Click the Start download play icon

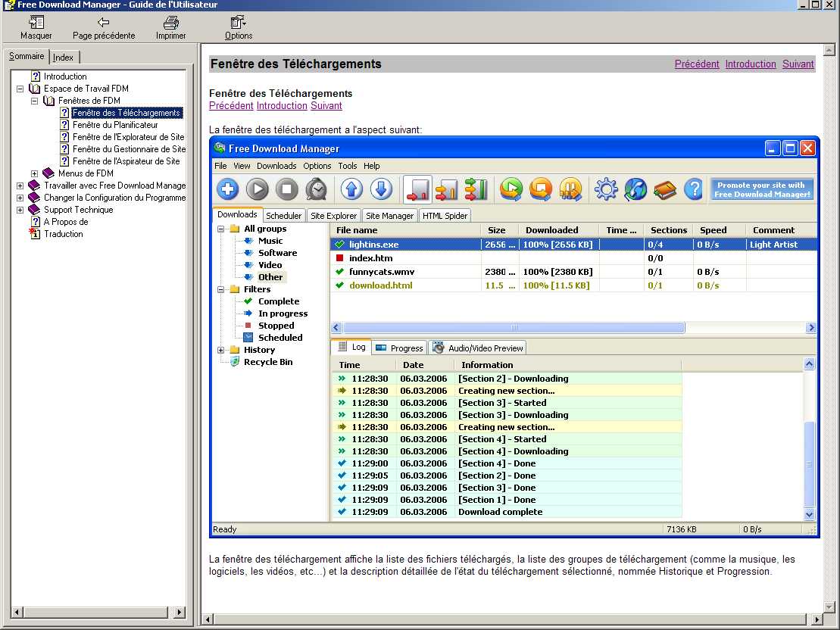tap(257, 189)
